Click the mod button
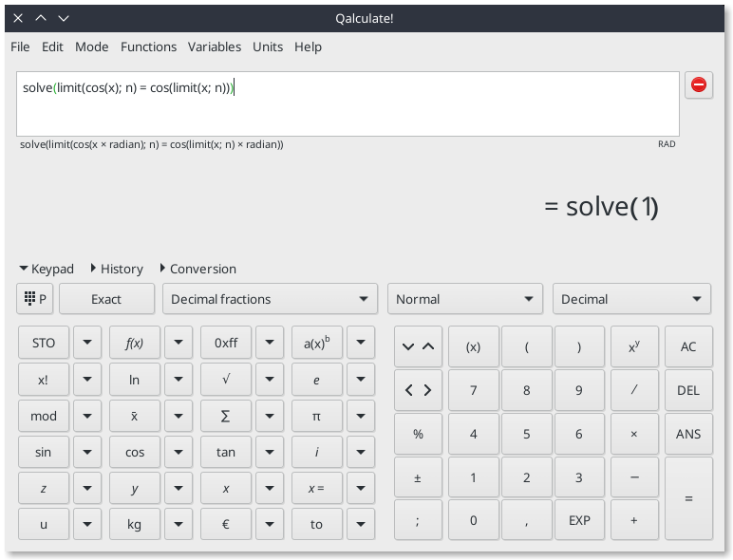733x560 pixels. 44,416
